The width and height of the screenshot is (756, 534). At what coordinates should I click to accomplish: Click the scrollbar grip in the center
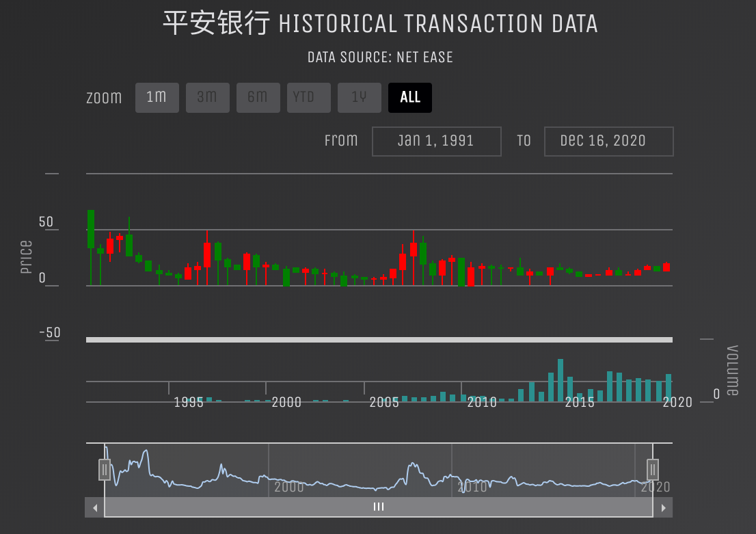click(x=379, y=507)
